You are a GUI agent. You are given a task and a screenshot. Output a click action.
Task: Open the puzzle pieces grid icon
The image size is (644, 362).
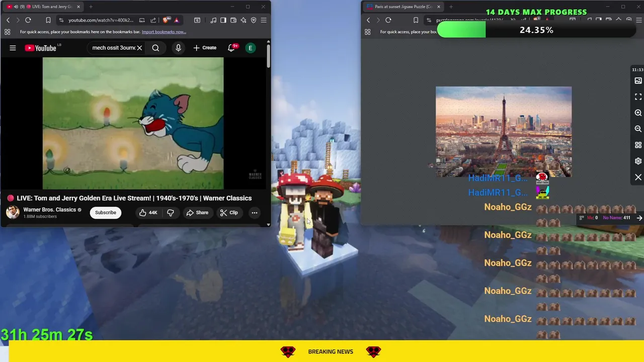638,145
